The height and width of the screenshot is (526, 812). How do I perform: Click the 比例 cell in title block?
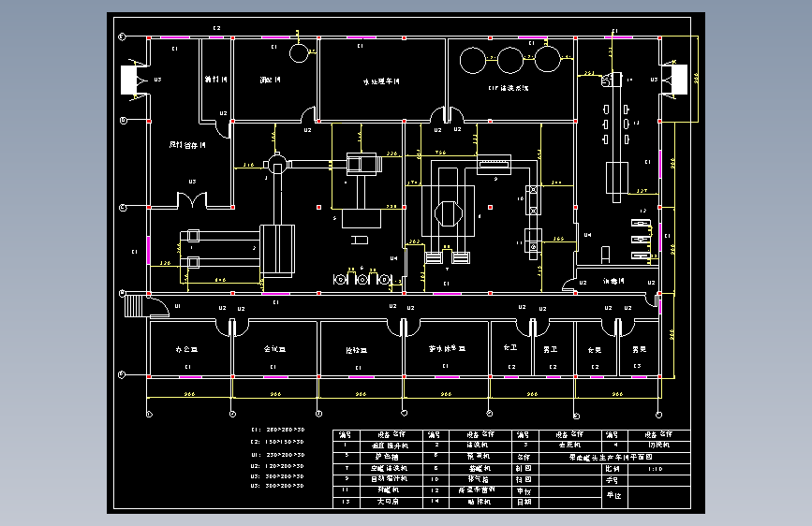pyautogui.click(x=613, y=469)
